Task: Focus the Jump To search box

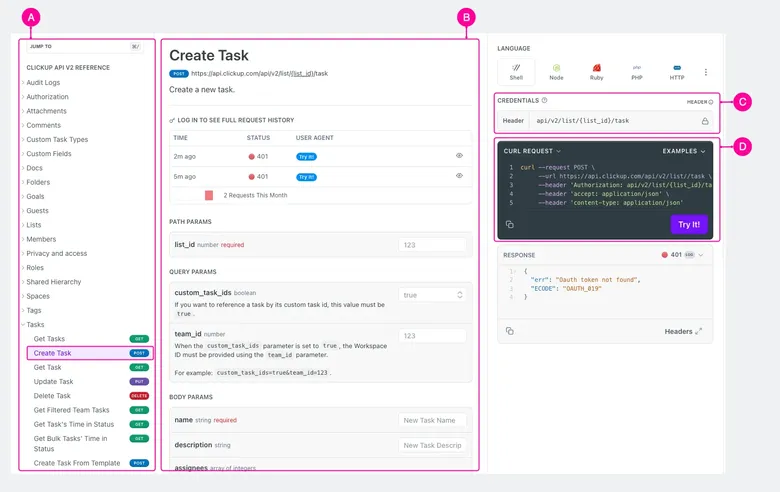Action: pyautogui.click(x=85, y=46)
